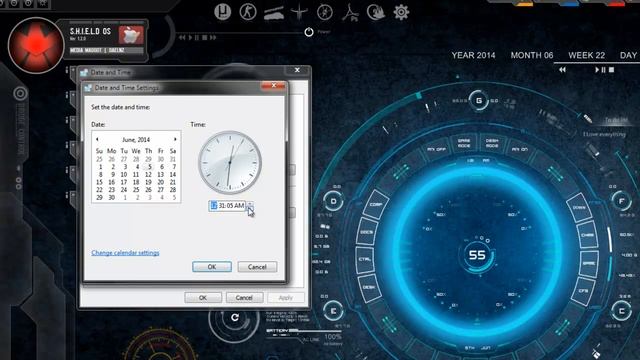640x360 pixels.
Task: Skip to previous track in top-left player
Action: pos(182,38)
